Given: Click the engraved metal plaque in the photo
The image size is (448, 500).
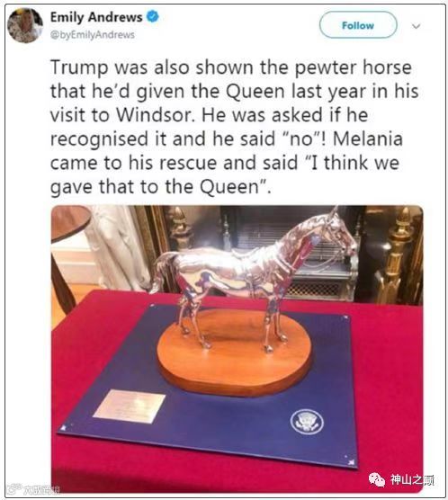Looking at the screenshot, I should pos(130,406).
